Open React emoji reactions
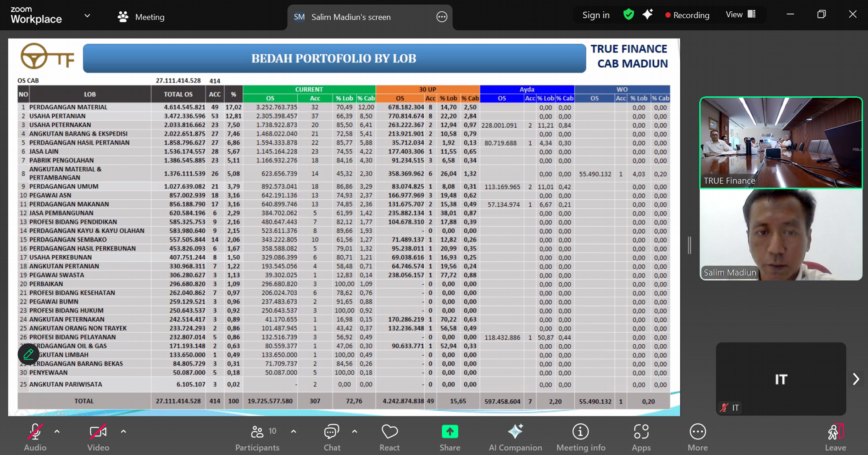 [389, 437]
